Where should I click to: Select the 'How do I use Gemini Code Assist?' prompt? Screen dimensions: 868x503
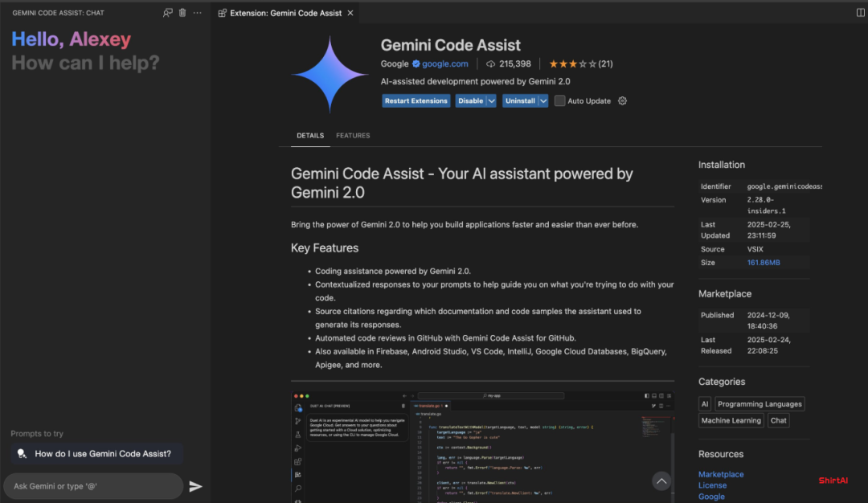(97, 454)
